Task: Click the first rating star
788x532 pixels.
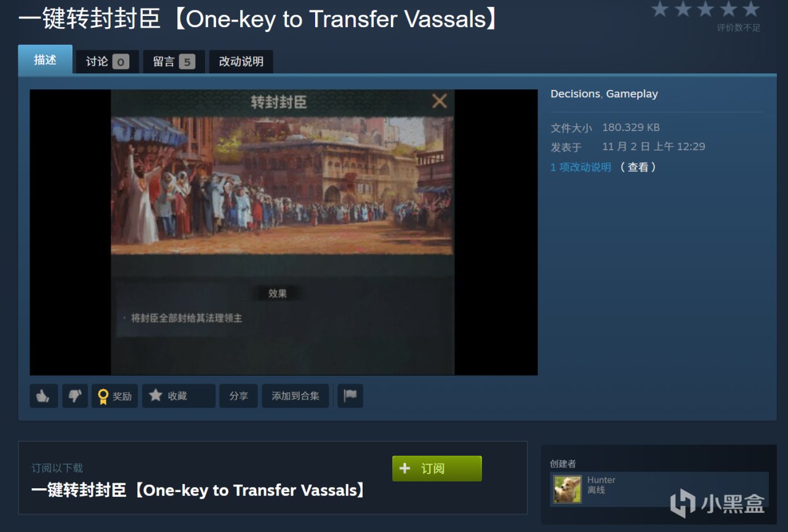Action: click(660, 9)
